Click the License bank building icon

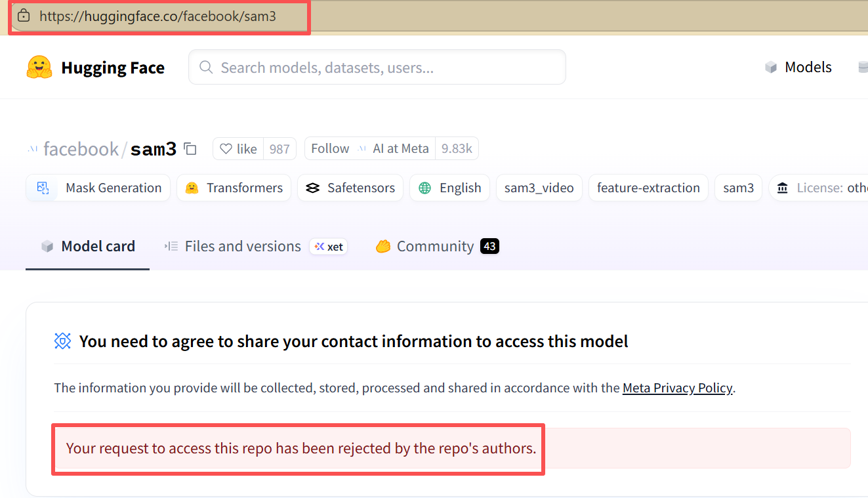783,188
